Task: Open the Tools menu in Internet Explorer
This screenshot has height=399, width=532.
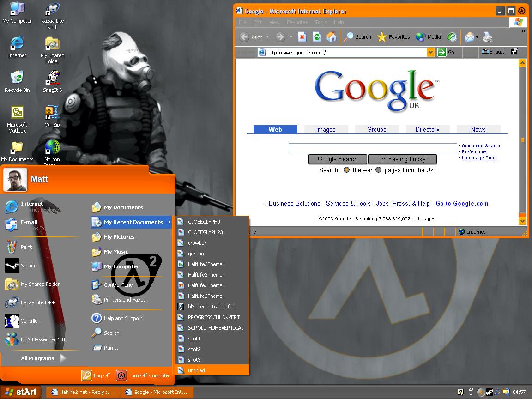Action: [x=320, y=22]
